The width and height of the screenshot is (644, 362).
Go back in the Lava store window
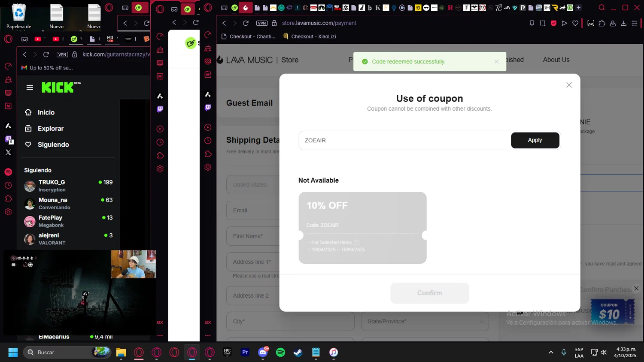coord(224,23)
